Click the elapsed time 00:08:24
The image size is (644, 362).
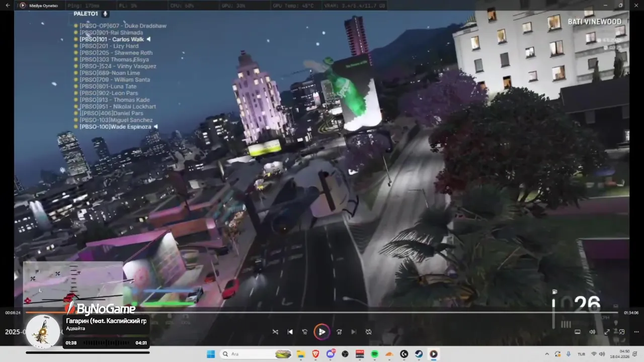[13, 313]
